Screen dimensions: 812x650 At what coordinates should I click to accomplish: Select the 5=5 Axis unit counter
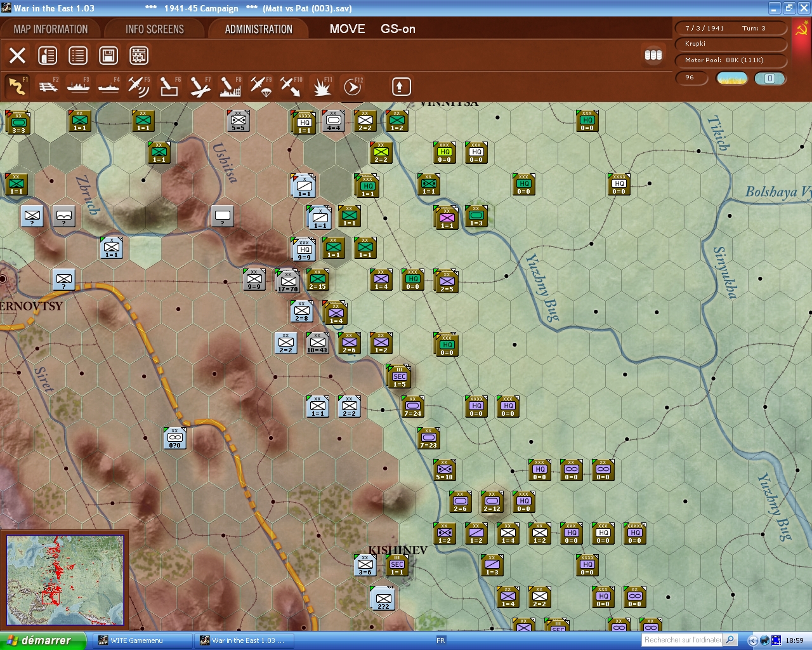[x=238, y=121]
